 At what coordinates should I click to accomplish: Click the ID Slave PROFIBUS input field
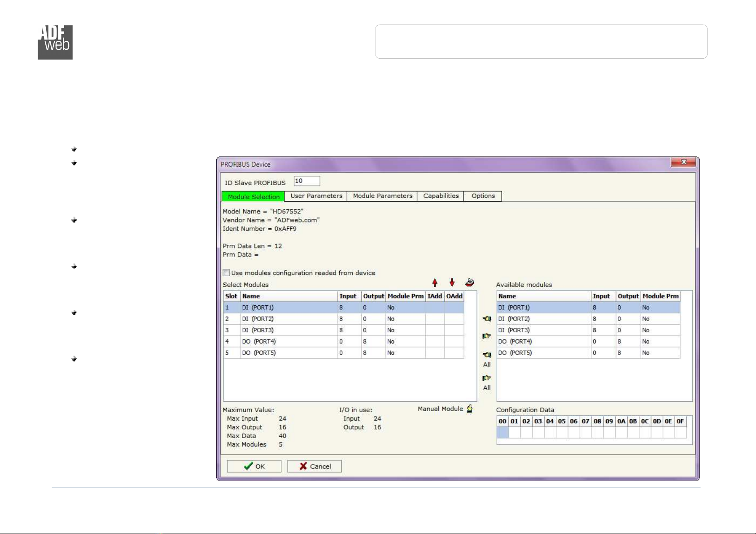pyautogui.click(x=307, y=181)
